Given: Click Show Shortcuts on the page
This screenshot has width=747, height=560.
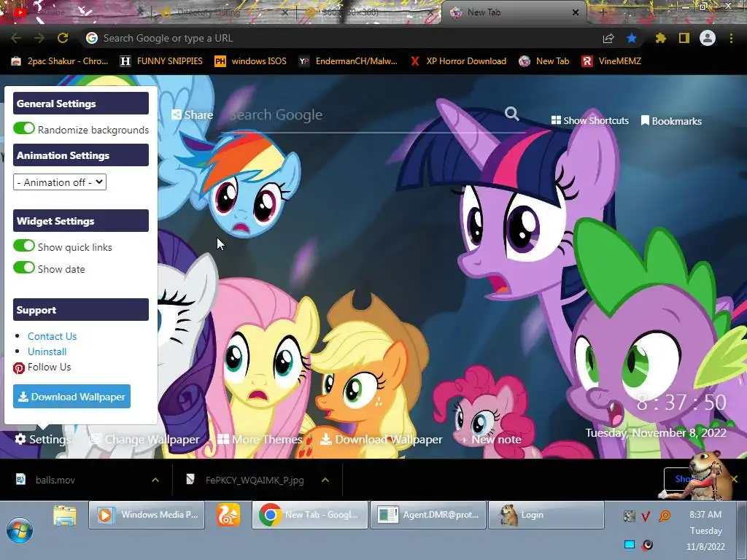Looking at the screenshot, I should (589, 120).
